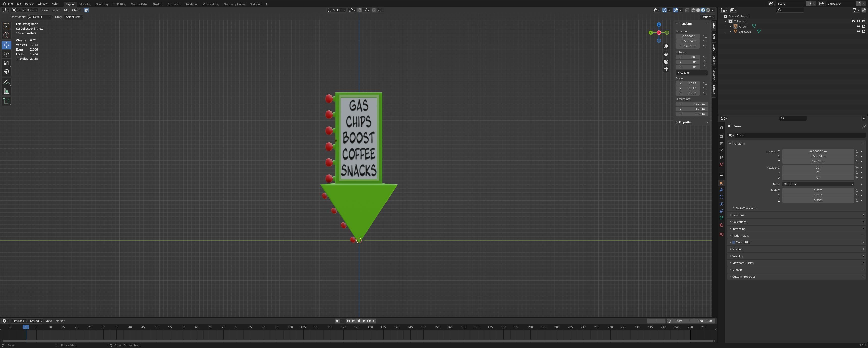
Task: Activate the Scale tool
Action: pos(6,63)
